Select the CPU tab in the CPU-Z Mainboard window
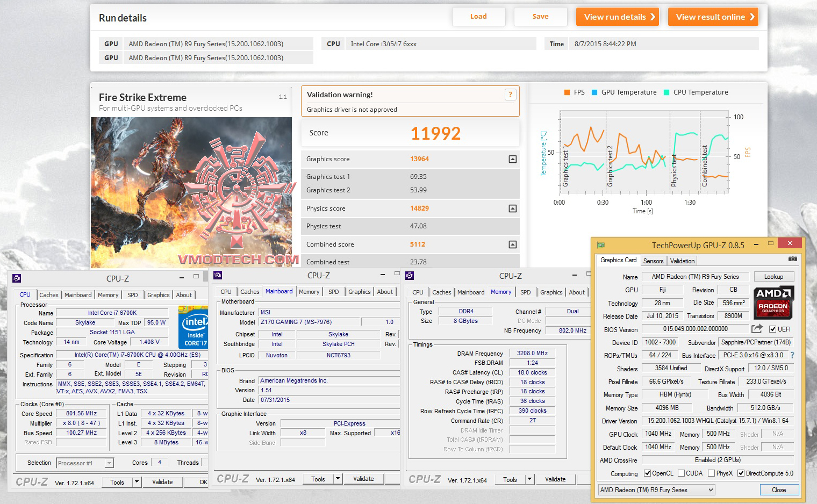 (x=226, y=292)
